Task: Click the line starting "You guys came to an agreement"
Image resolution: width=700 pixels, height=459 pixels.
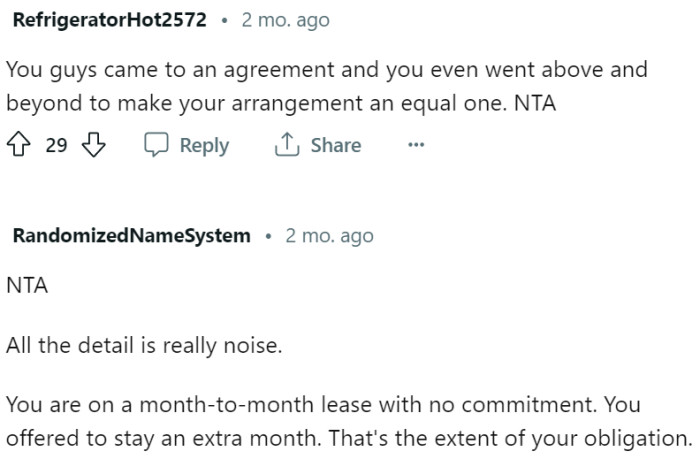Action: pos(326,71)
